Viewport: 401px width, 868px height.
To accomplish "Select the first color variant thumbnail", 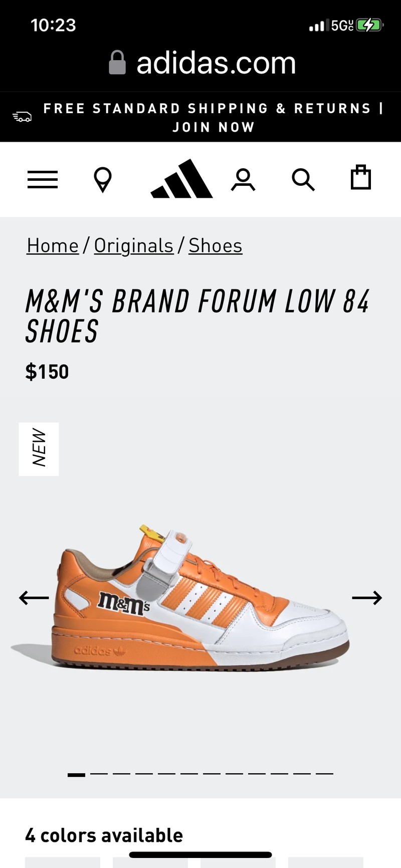I will [x=63, y=862].
